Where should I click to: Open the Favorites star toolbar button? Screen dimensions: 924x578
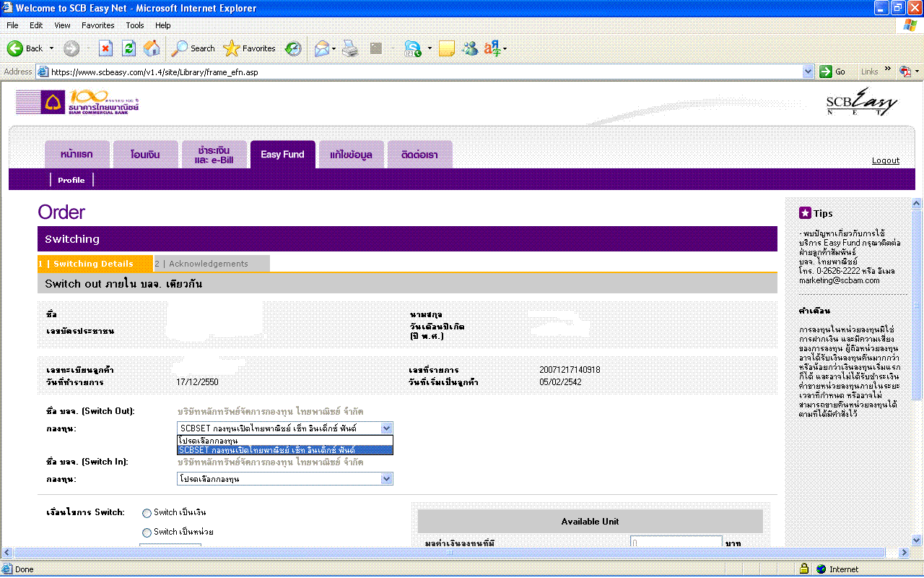pos(250,48)
